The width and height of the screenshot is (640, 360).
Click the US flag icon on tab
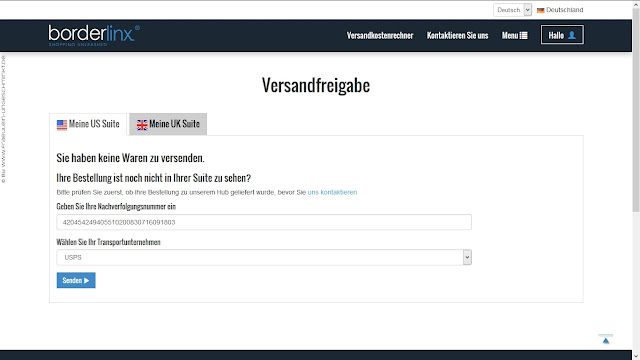[x=62, y=124]
